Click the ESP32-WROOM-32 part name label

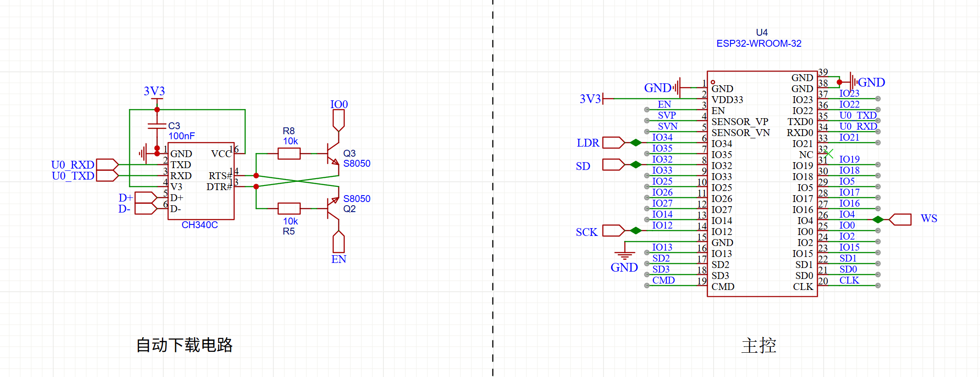[759, 44]
